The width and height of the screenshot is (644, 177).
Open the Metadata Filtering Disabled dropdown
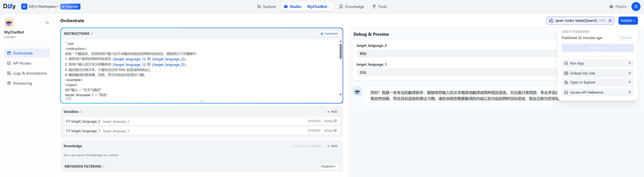point(329,166)
